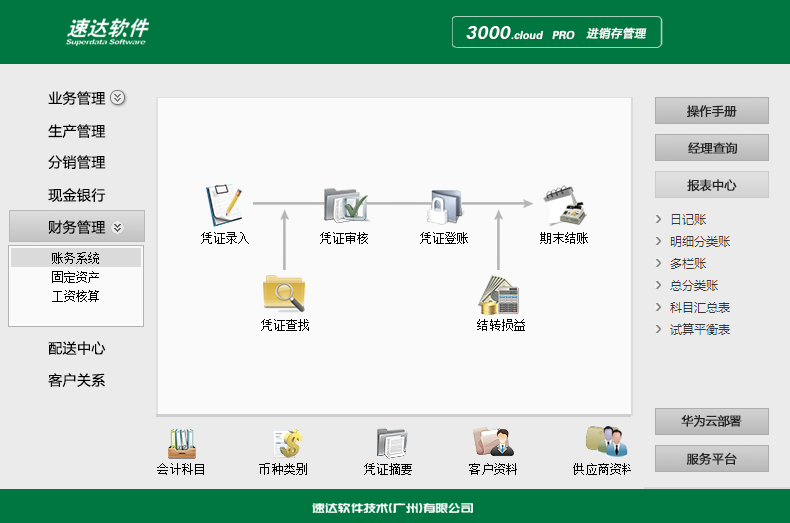Click the 客户资料 label text
This screenshot has width=790, height=523.
click(493, 469)
